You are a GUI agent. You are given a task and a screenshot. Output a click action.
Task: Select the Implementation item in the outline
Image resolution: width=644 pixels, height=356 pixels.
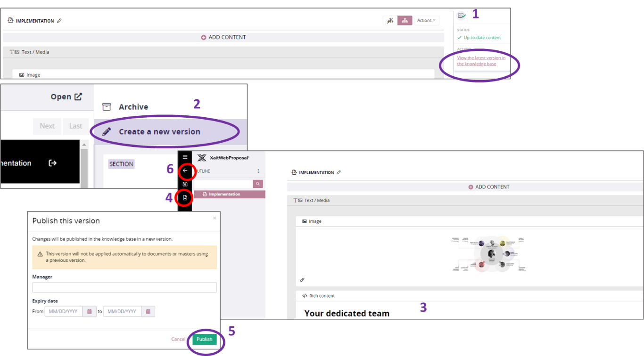click(x=224, y=194)
